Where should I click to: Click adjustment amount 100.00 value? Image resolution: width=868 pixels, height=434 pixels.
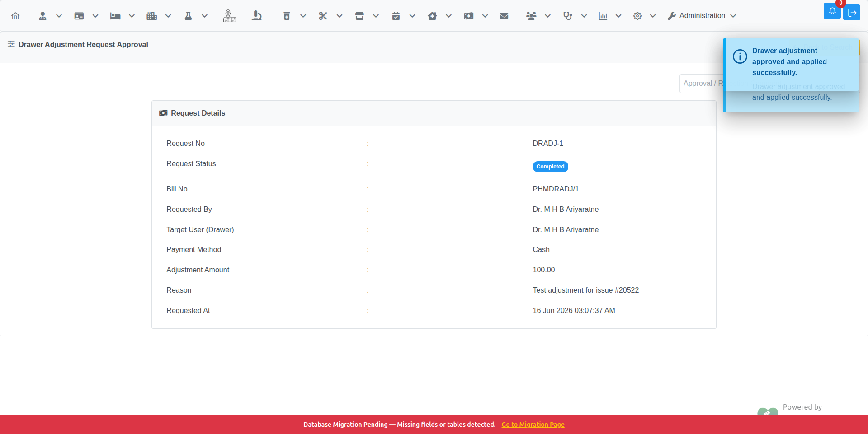tap(543, 270)
